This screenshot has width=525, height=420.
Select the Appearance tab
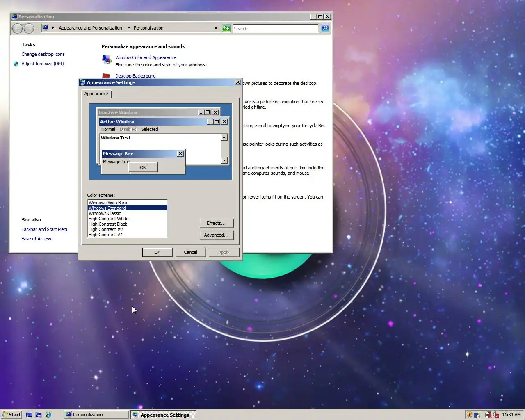[x=96, y=94]
